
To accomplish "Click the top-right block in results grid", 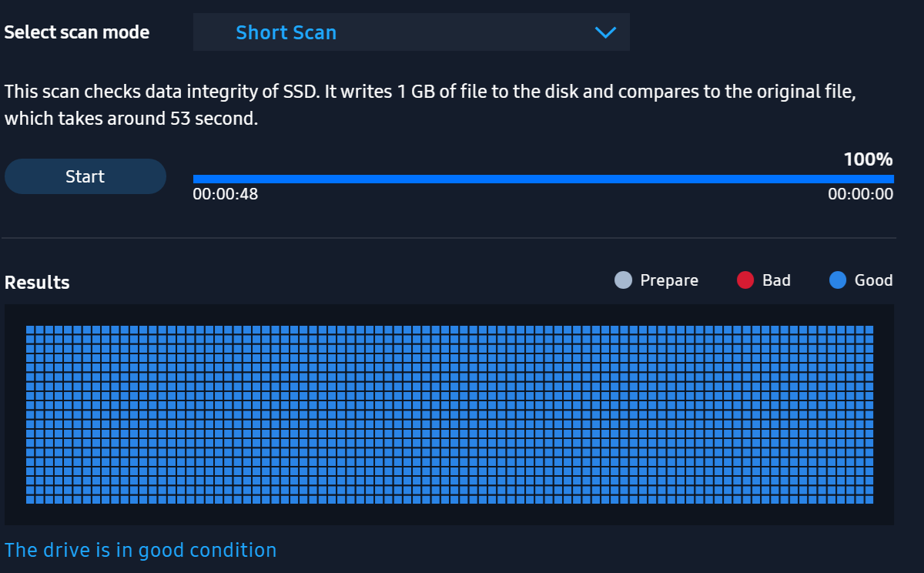I will [x=869, y=330].
